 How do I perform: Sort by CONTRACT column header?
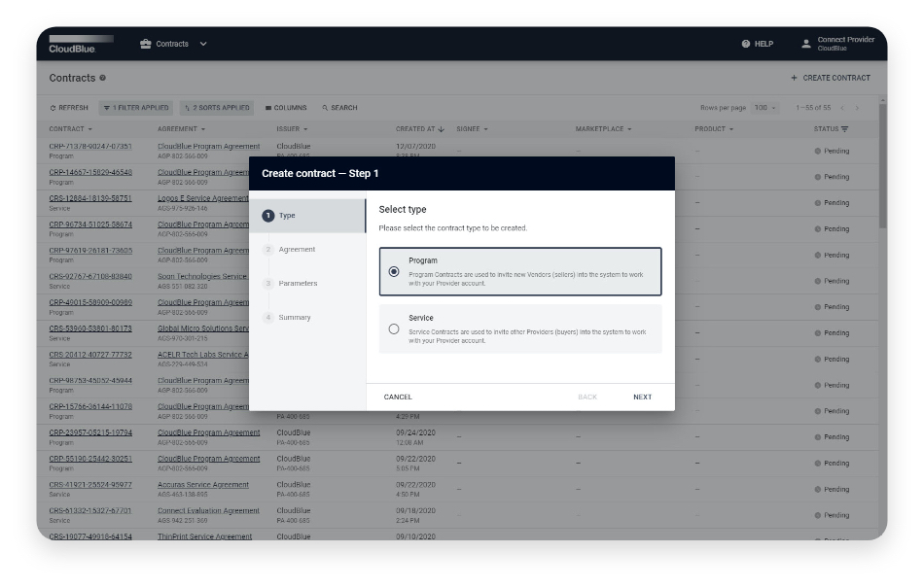(70, 129)
